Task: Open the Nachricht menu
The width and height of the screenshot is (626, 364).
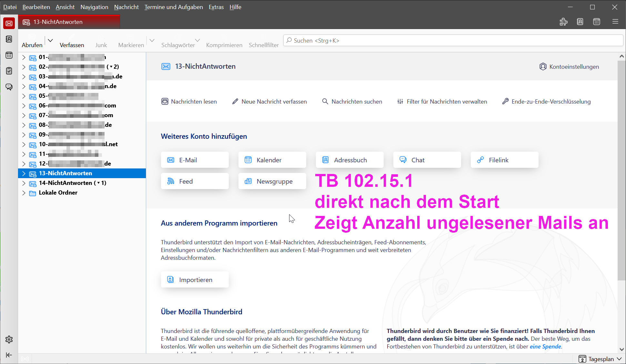Action: (126, 7)
